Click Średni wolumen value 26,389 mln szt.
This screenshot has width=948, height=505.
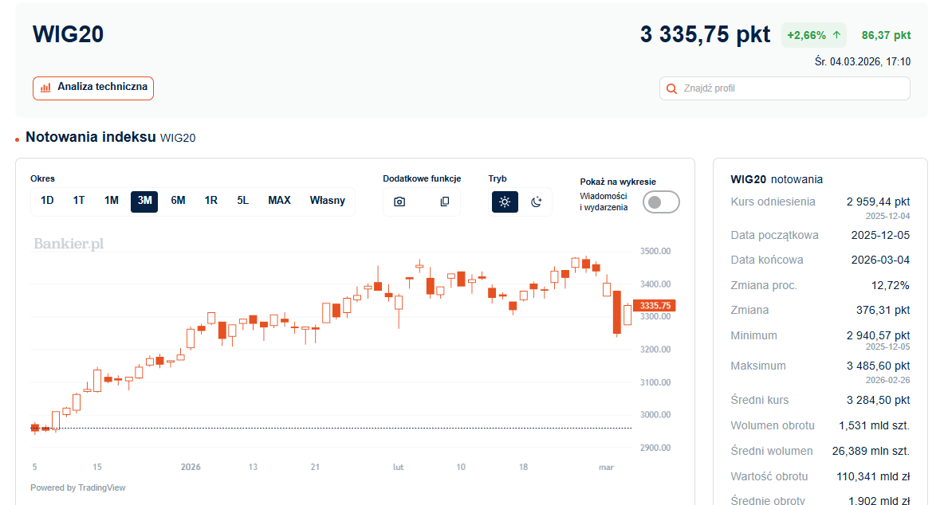(x=871, y=451)
